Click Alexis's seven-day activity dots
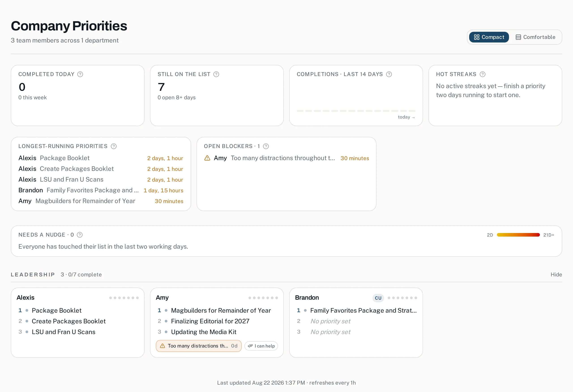573x392 pixels. point(124,298)
